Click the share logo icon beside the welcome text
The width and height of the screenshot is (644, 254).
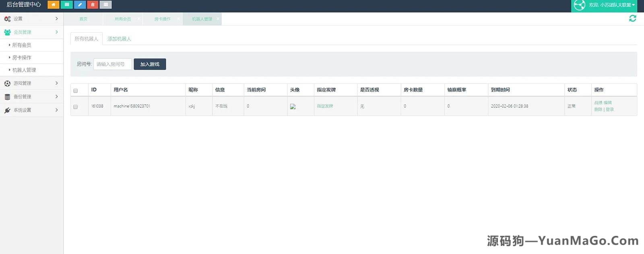(x=580, y=5)
